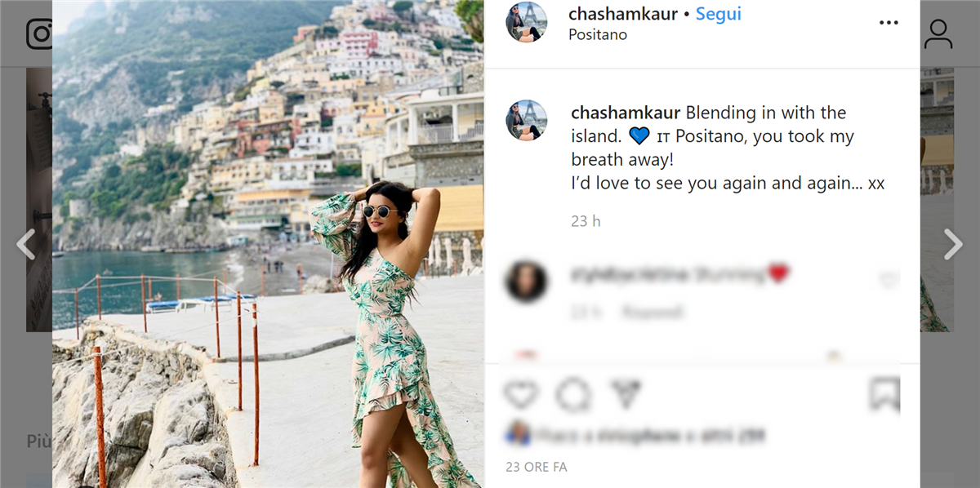Open the comment bubble icon
The image size is (980, 488).
[573, 395]
